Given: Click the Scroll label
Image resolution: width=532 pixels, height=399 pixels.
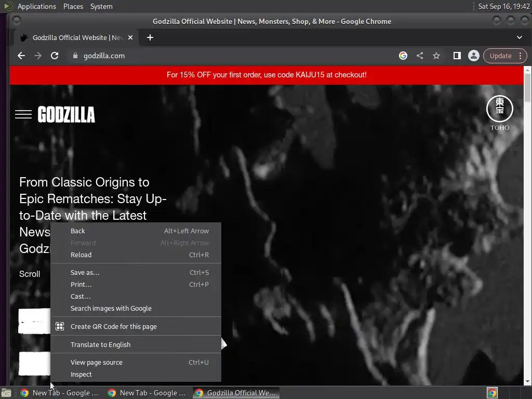Looking at the screenshot, I should coord(30,274).
